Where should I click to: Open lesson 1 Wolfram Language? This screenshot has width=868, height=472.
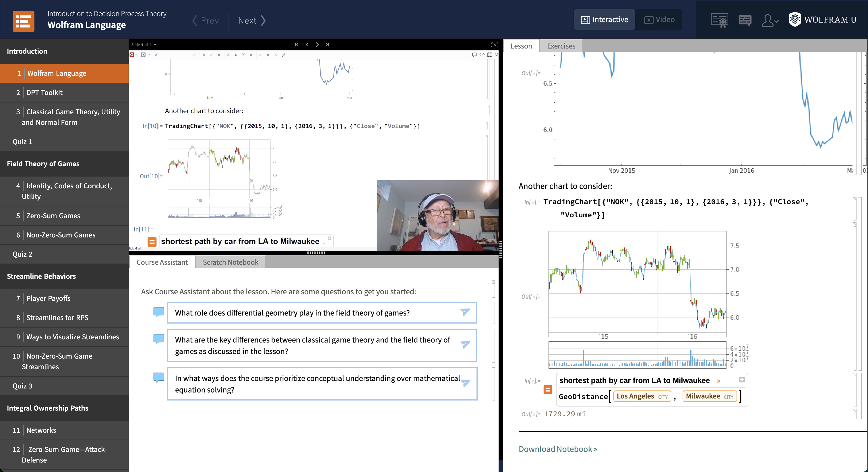pyautogui.click(x=64, y=73)
